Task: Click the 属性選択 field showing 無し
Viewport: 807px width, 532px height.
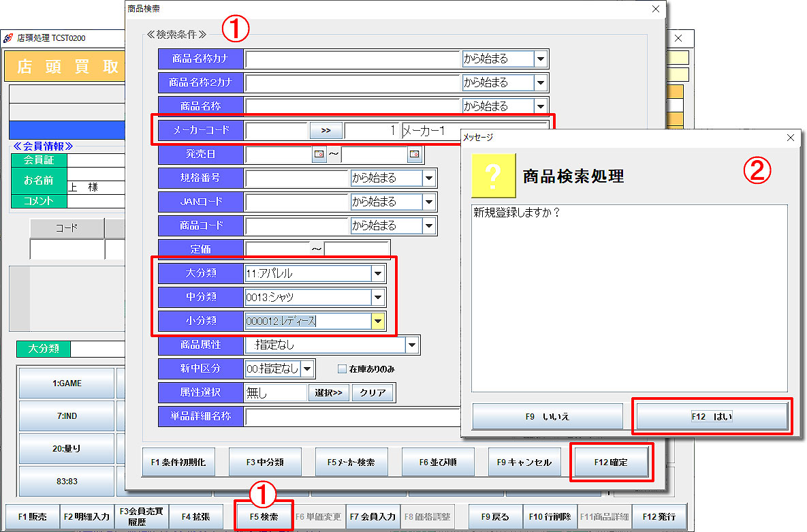Action: point(276,392)
